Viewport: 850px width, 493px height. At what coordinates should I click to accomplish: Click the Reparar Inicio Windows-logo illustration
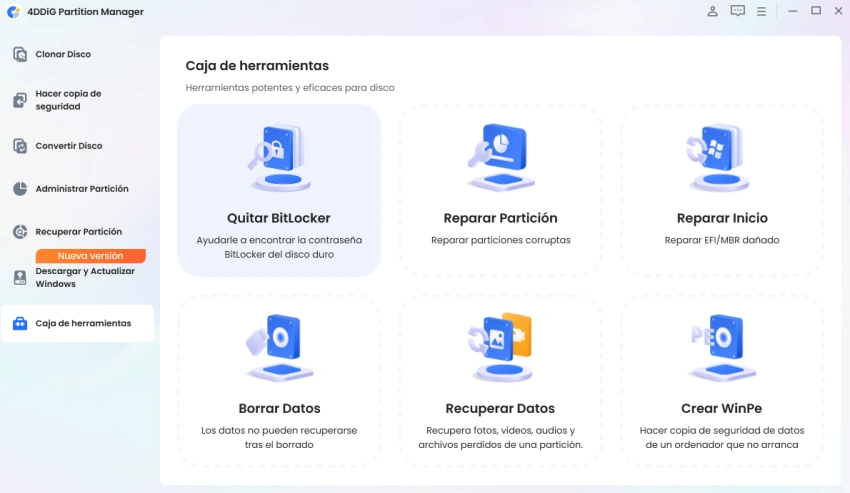tap(718, 157)
